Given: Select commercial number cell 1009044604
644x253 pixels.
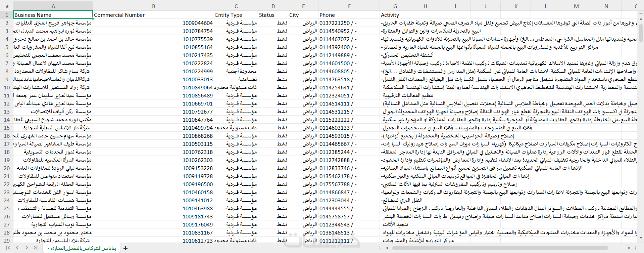Looking at the screenshot, I should click(x=154, y=23).
